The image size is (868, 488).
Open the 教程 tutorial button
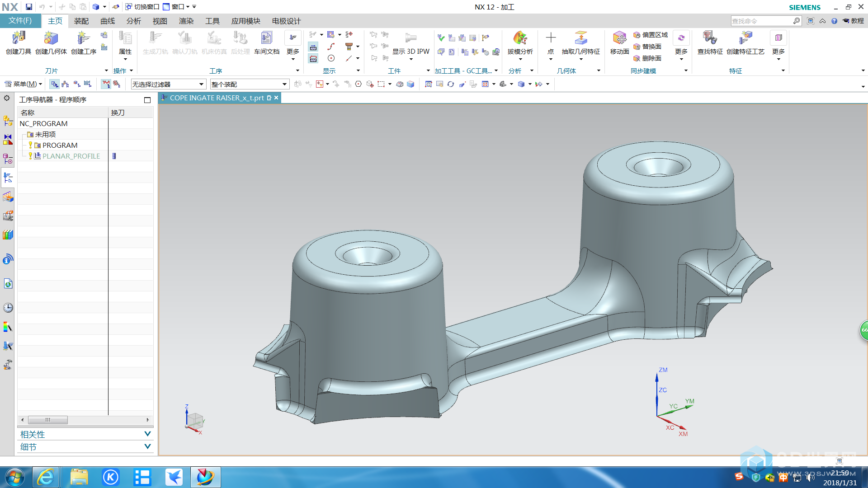(x=853, y=21)
